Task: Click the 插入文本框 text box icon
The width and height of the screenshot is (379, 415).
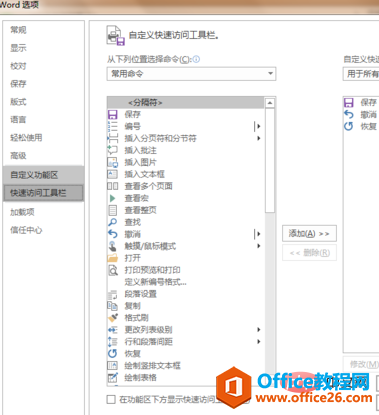Action: (113, 174)
